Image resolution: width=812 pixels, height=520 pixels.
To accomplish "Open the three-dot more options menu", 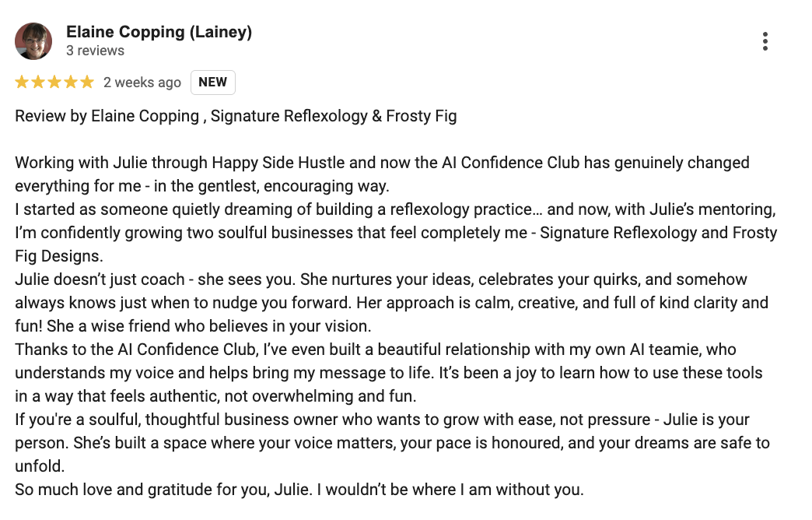I will [x=765, y=41].
